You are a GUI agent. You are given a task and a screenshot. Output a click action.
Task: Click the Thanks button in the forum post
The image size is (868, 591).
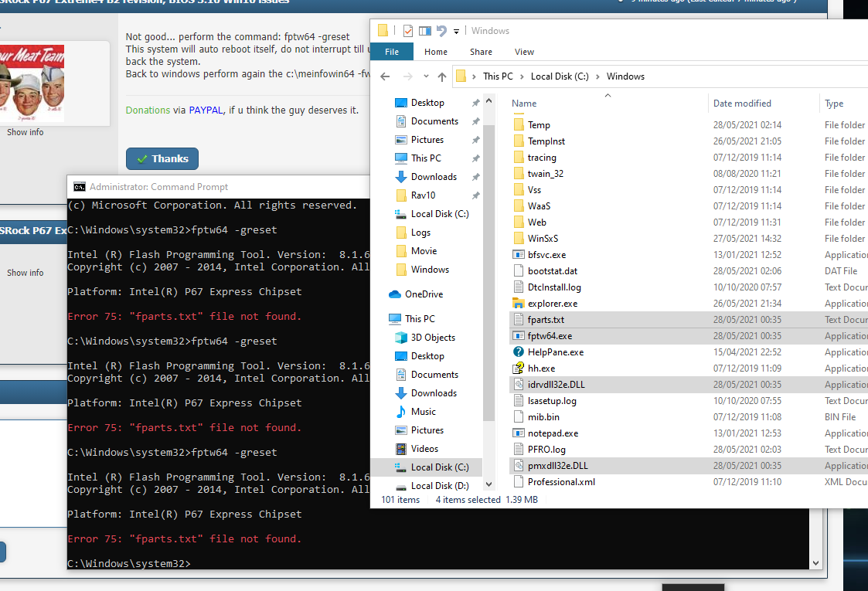pos(162,159)
